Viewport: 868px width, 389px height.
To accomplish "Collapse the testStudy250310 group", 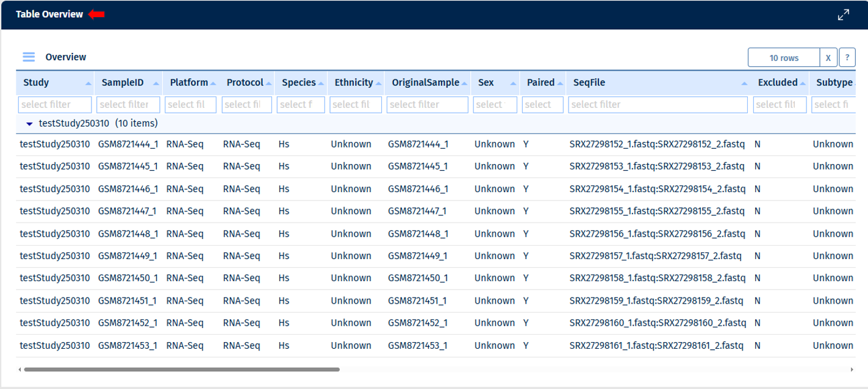I will pos(29,124).
